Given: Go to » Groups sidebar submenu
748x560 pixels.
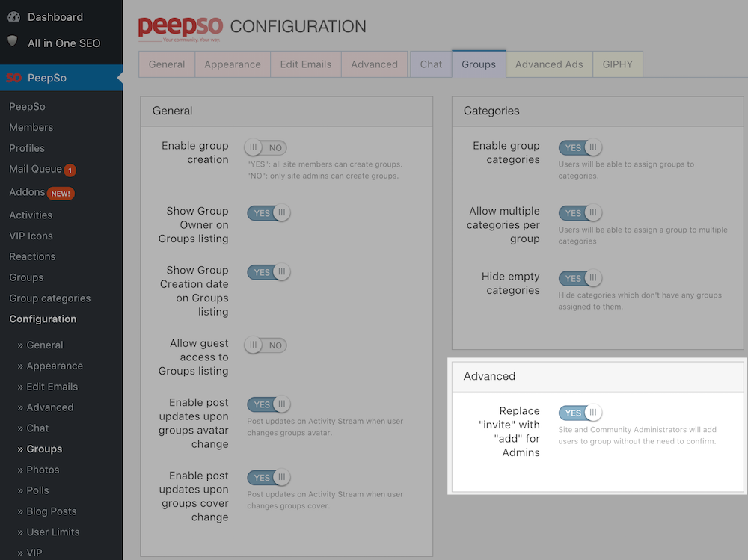Looking at the screenshot, I should [40, 449].
